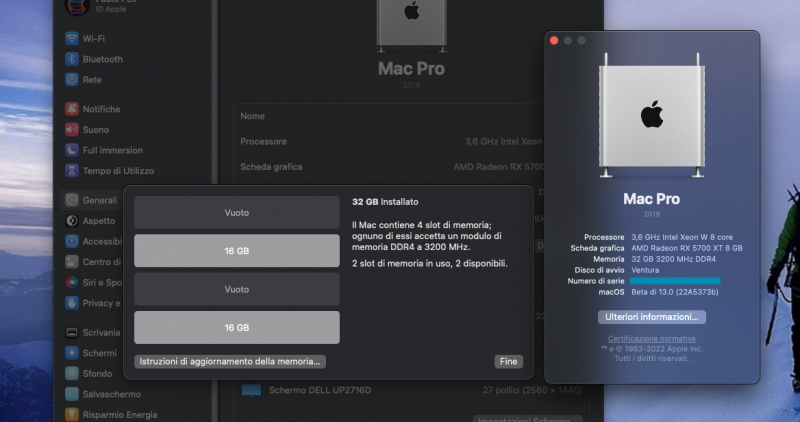
Task: Open Aspetto icon in sidebar
Action: [72, 220]
